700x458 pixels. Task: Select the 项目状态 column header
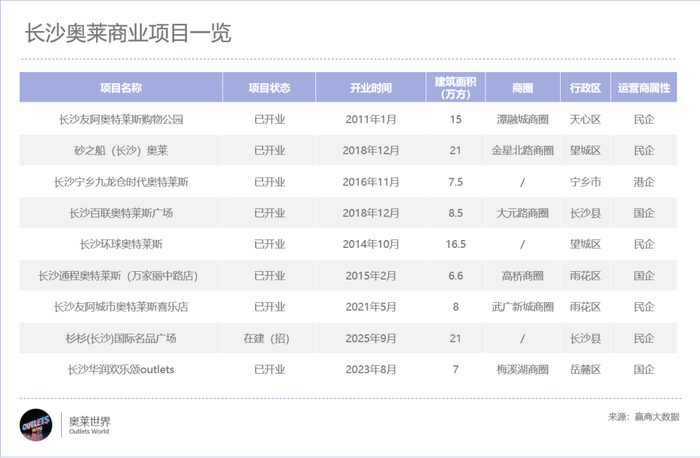[269, 87]
